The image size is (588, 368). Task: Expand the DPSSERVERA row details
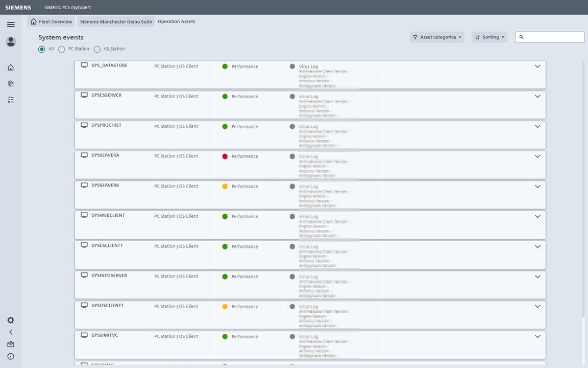pyautogui.click(x=537, y=156)
